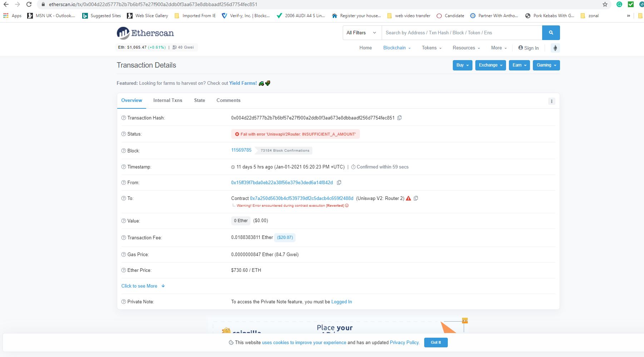Screen dimensions: 644x357
Task: Open the All Filters dropdown
Action: pos(361,33)
